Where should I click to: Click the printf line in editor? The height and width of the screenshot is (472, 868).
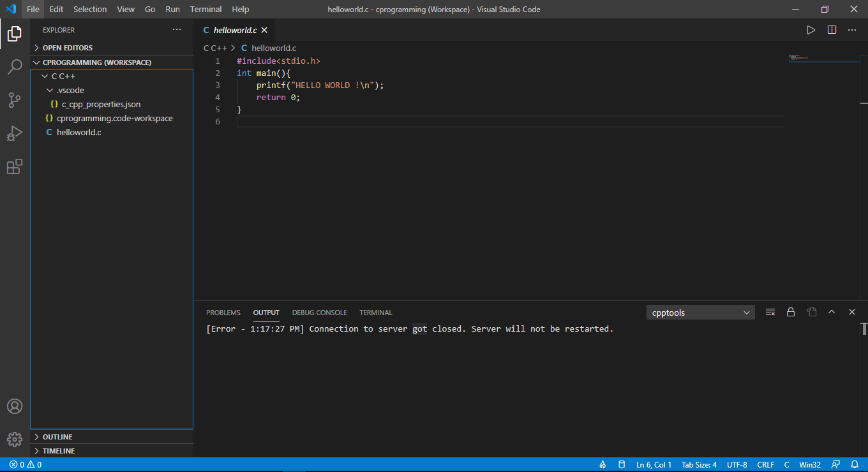[x=320, y=85]
